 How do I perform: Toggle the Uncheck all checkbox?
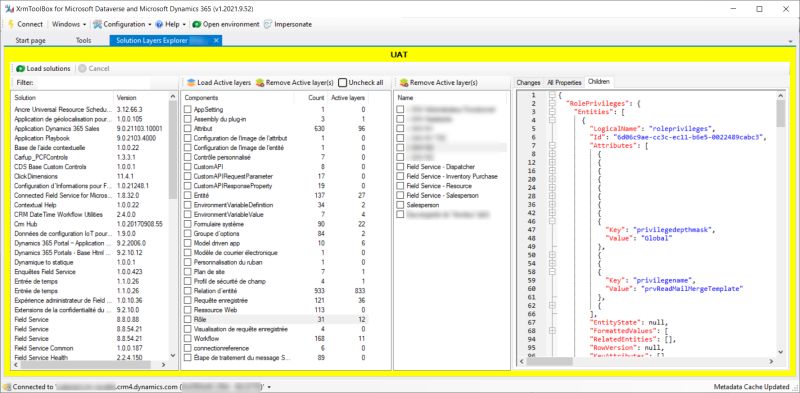coord(342,82)
